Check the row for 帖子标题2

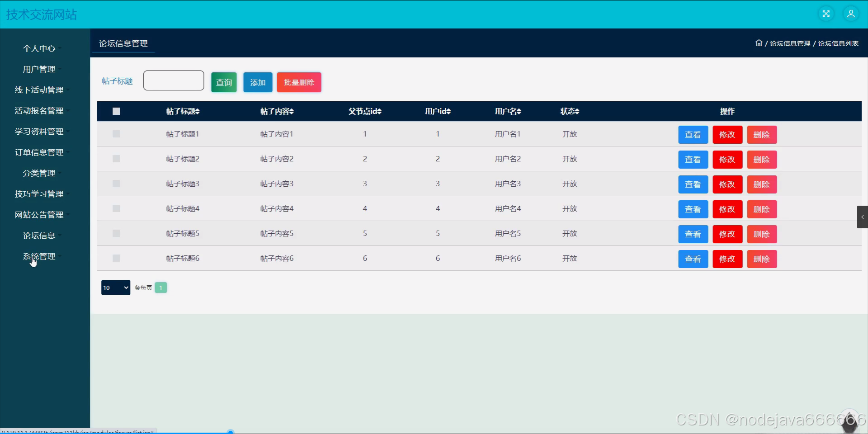(116, 159)
